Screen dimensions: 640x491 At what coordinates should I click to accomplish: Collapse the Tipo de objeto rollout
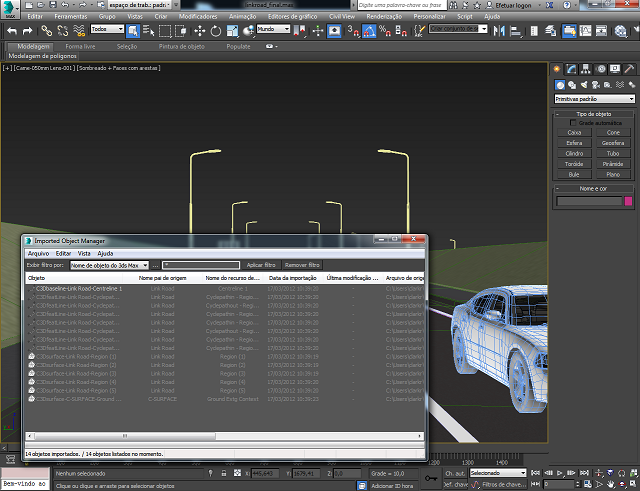(595, 113)
